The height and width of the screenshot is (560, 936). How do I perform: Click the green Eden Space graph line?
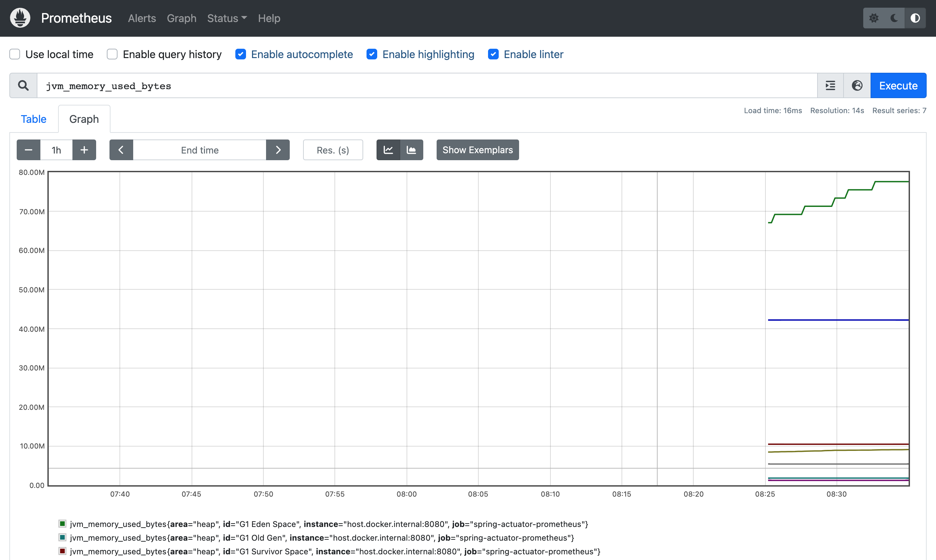[x=818, y=206]
